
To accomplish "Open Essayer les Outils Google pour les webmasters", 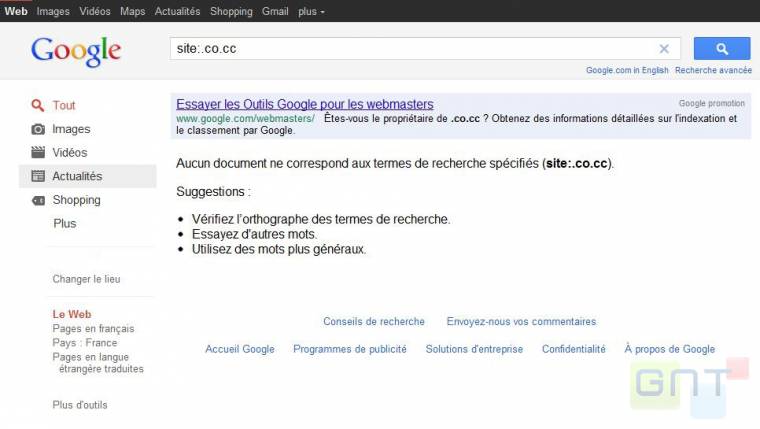I will tap(304, 104).
